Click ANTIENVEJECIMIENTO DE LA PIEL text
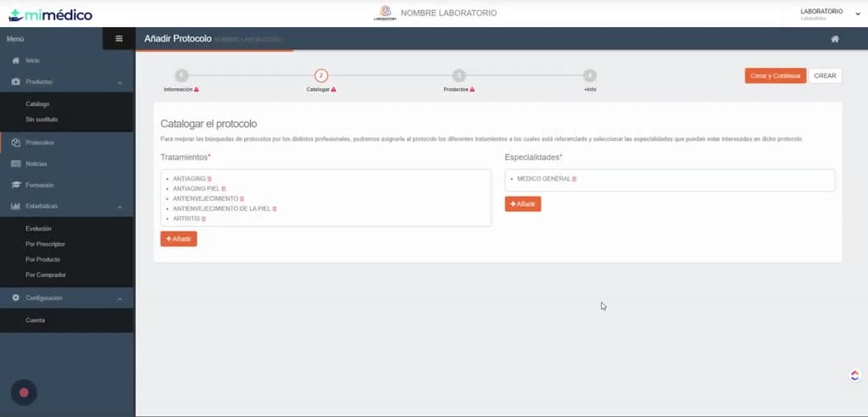 click(221, 208)
